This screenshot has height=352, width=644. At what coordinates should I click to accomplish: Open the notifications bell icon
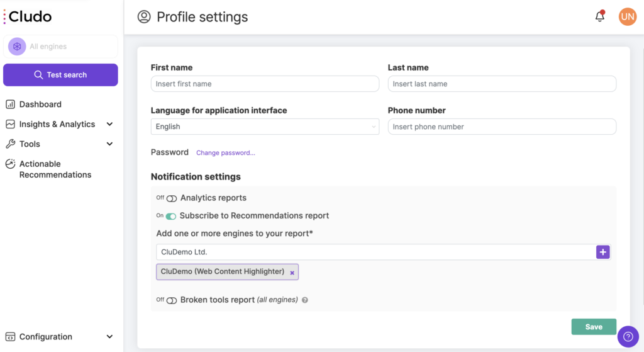tap(599, 16)
